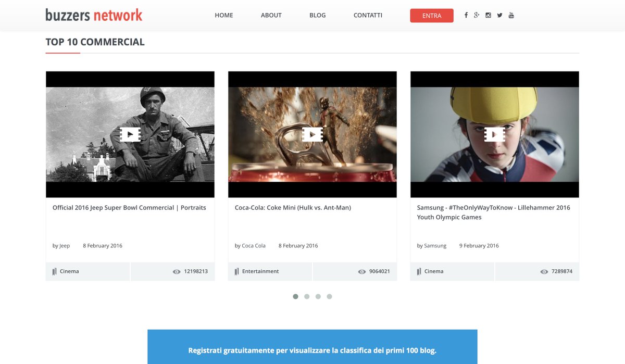The image size is (625, 364).
Task: Select the first carousel pagination dot
Action: pos(295,296)
